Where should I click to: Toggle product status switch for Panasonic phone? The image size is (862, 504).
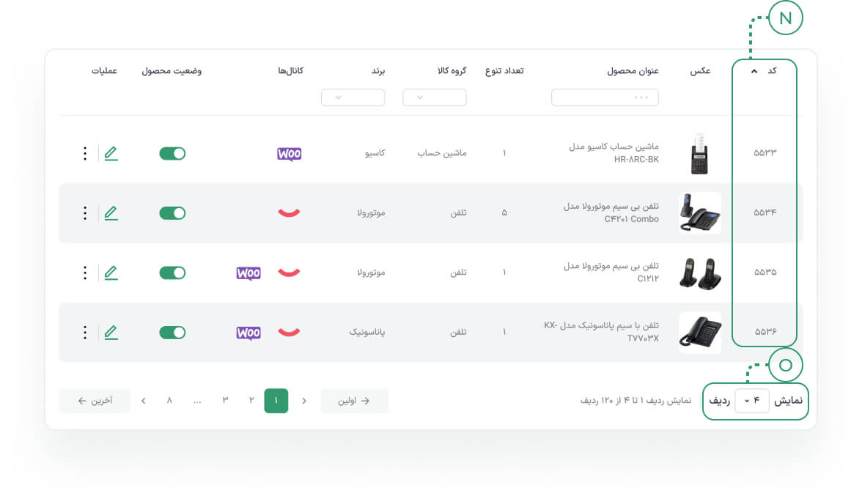173,333
